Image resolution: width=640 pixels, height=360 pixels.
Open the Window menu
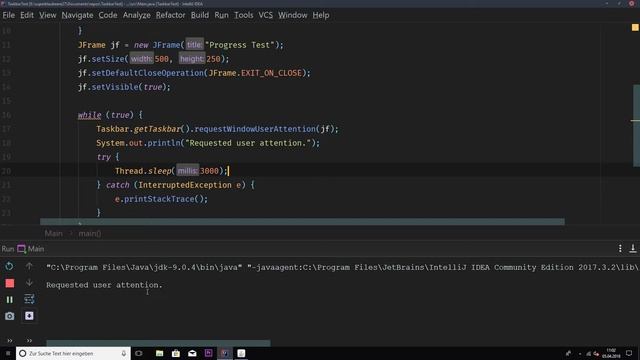293,15
